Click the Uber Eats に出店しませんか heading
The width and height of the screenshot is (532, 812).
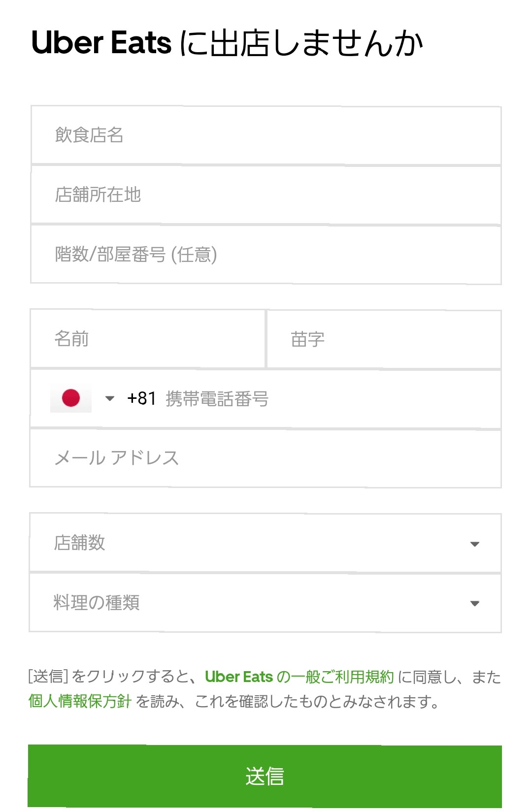(x=227, y=43)
